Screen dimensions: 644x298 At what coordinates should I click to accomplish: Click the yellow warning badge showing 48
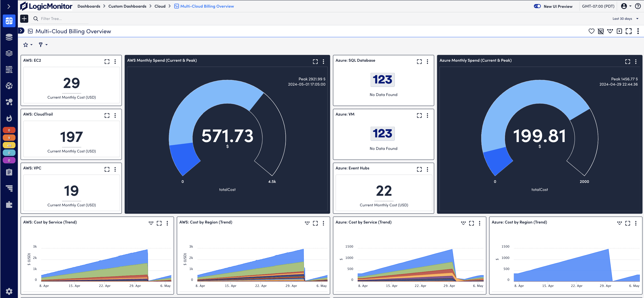[9, 145]
